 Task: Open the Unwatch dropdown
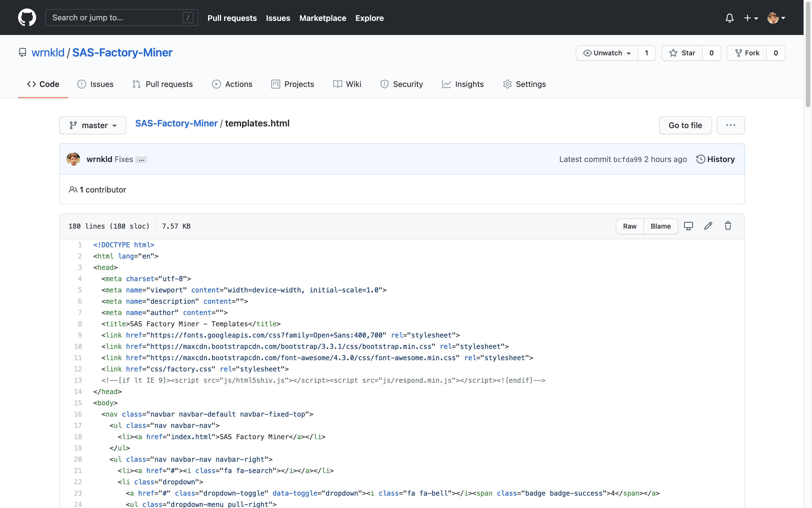click(x=607, y=53)
